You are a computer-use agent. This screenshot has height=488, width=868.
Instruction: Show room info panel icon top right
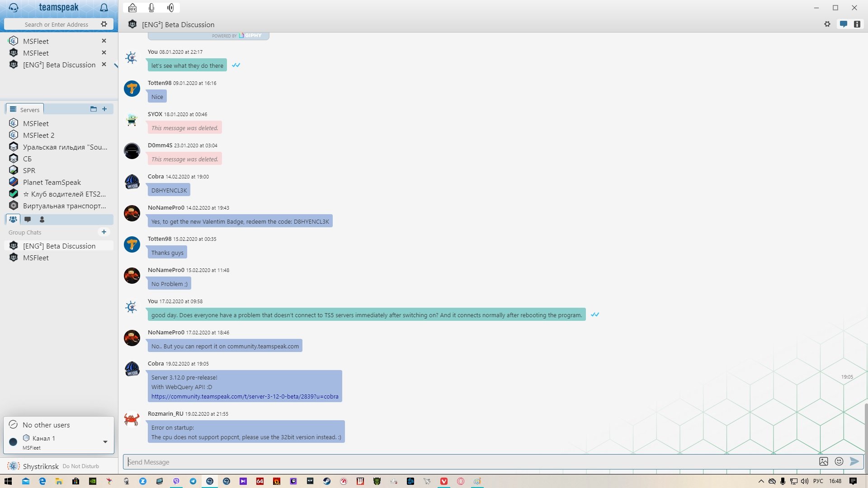[857, 24]
